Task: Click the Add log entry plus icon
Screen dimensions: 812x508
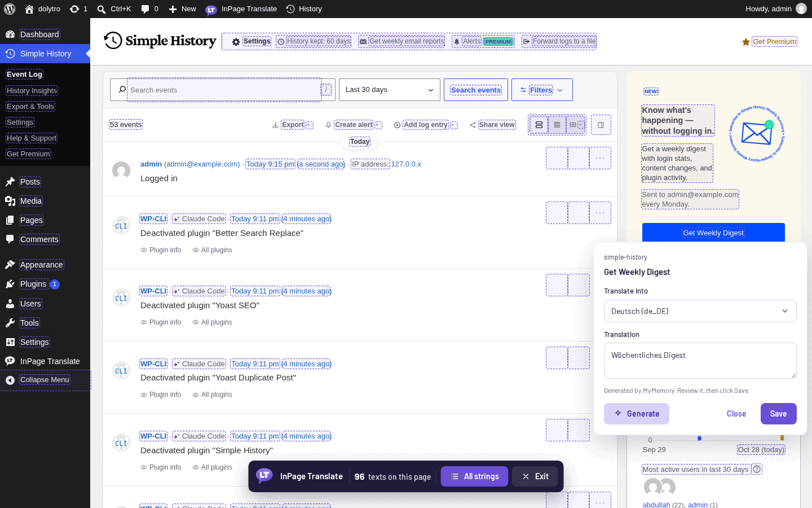Action: click(397, 125)
